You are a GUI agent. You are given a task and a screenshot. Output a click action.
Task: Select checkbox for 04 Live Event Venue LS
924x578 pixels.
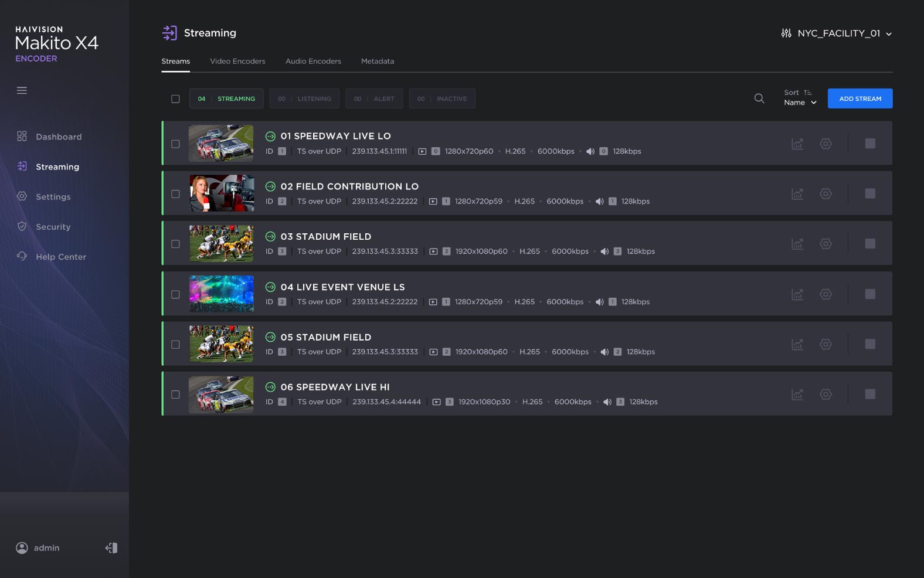(175, 294)
